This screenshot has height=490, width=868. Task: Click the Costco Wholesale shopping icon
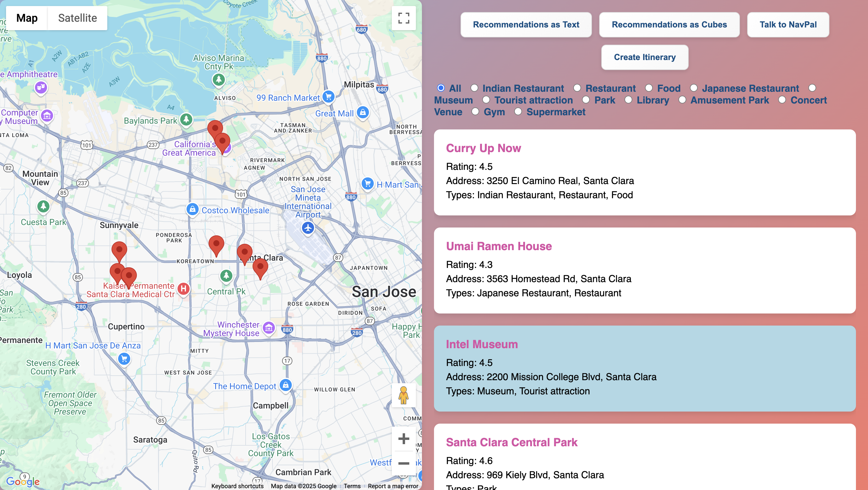(192, 209)
